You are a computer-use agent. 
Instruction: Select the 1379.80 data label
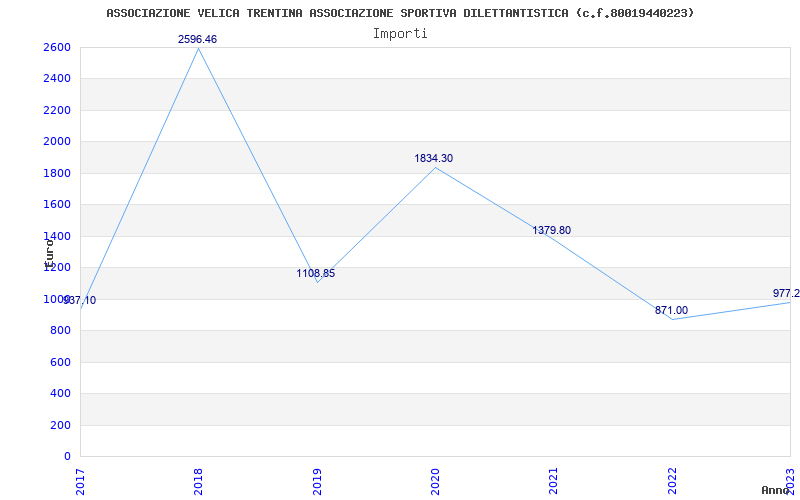tap(552, 231)
